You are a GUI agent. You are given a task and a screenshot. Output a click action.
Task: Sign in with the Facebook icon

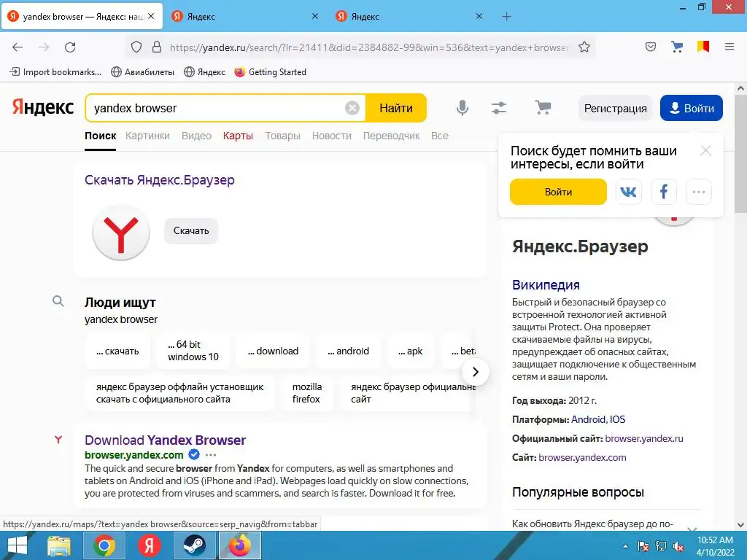(x=664, y=192)
